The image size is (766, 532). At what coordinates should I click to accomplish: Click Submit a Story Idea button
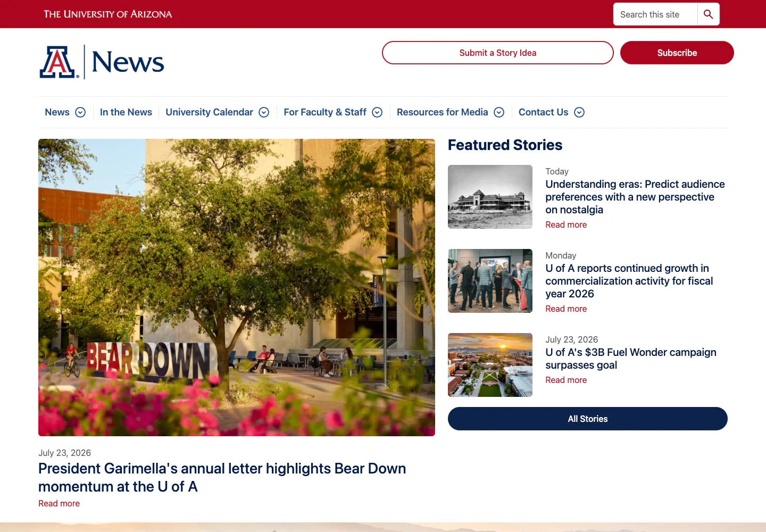(x=498, y=53)
